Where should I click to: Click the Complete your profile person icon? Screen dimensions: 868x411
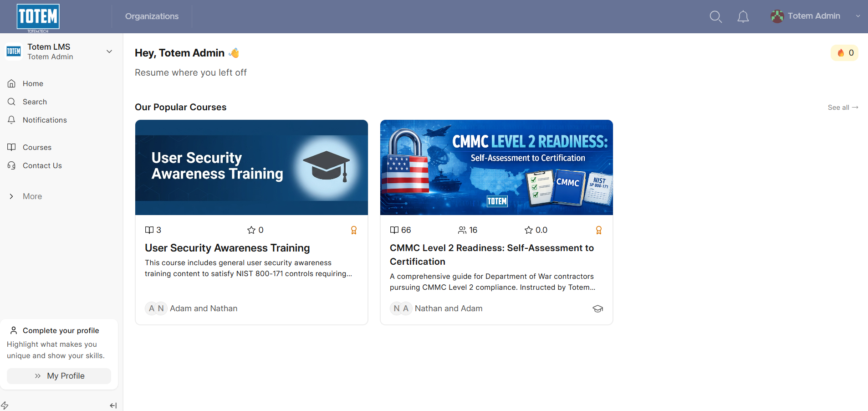pyautogui.click(x=14, y=330)
